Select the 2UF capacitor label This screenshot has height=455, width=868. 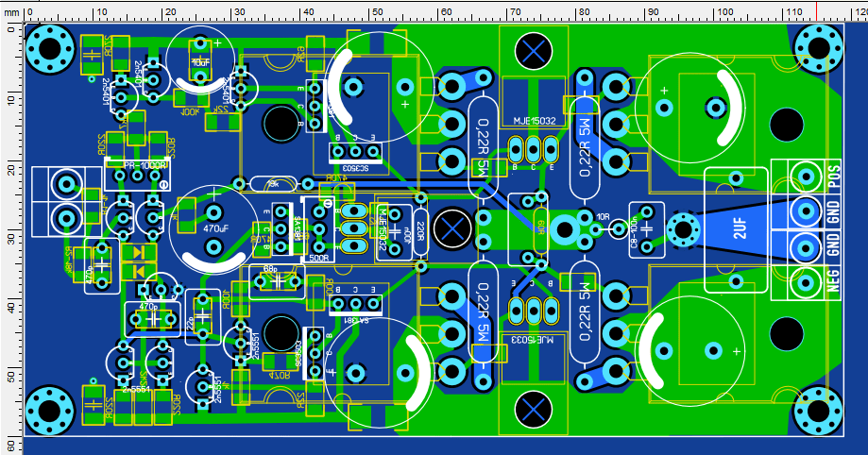click(x=740, y=228)
